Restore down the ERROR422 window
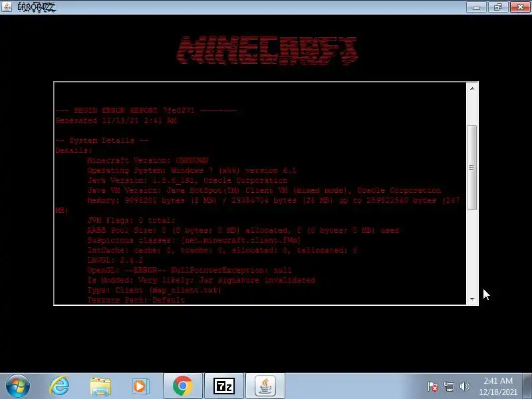The width and height of the screenshot is (532, 399). (497, 7)
